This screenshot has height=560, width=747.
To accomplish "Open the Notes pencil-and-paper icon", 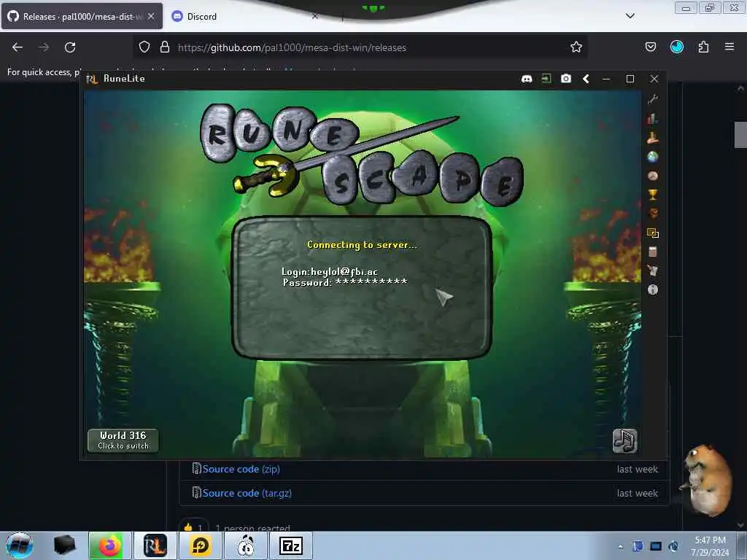I will 653,271.
